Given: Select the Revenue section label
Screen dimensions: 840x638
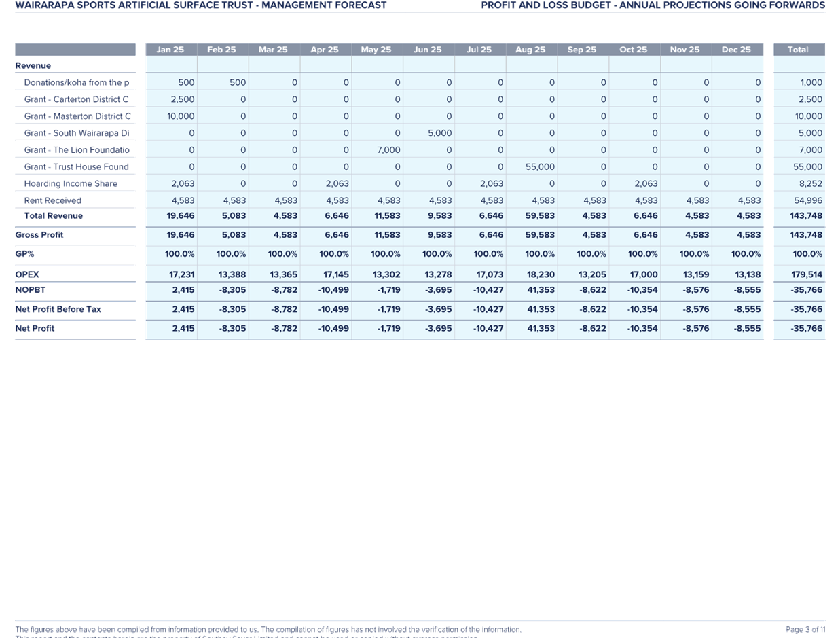Looking at the screenshot, I should point(33,65).
